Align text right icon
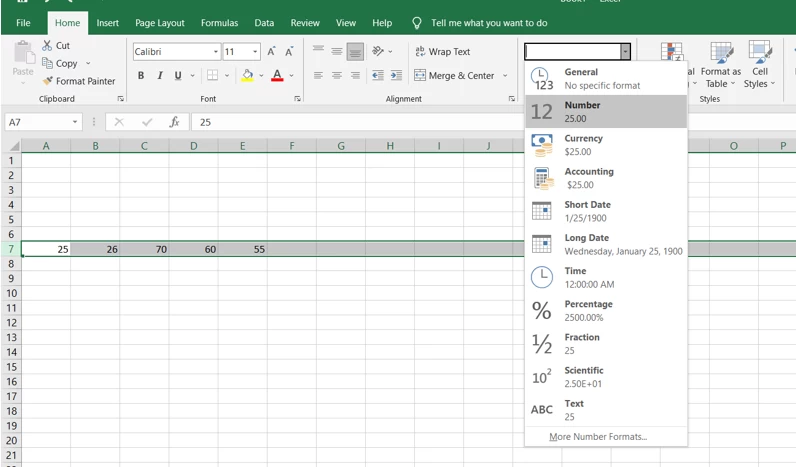The image size is (796, 467). (x=355, y=75)
